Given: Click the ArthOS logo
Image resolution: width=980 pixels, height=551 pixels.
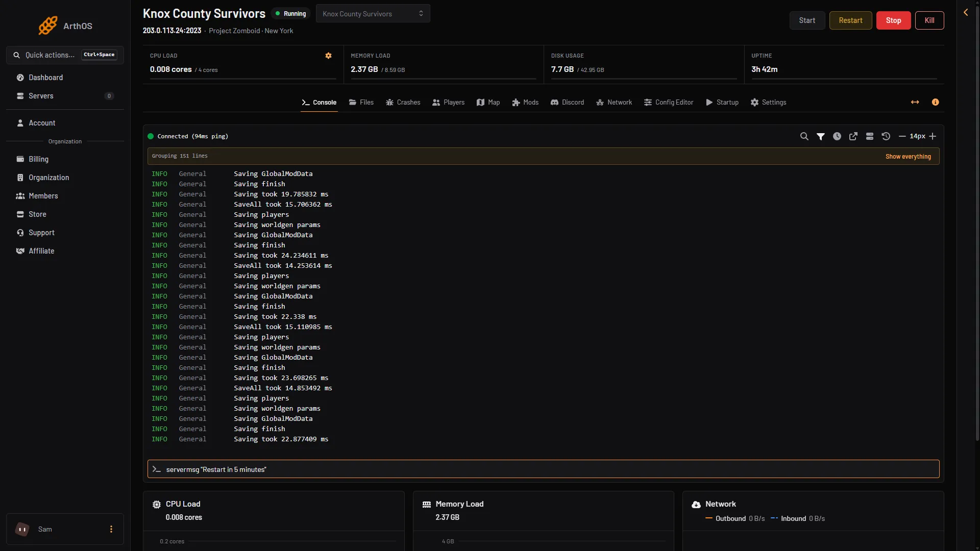Looking at the screenshot, I should pyautogui.click(x=65, y=26).
